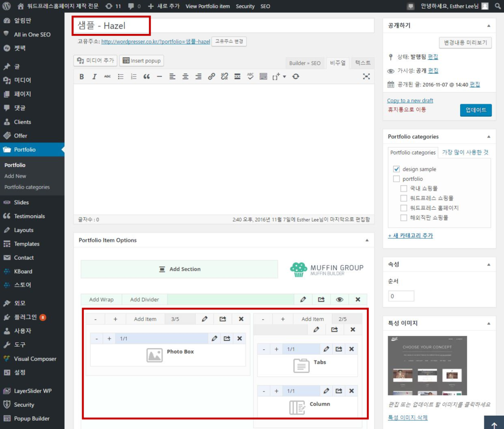Switch to fullscreen editor mode
The width and height of the screenshot is (504, 429).
[x=367, y=76]
